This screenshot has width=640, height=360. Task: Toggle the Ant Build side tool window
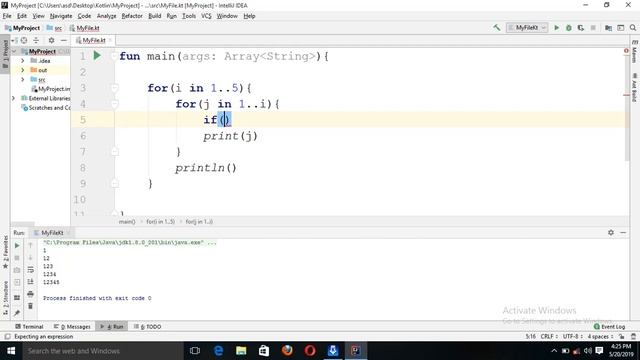click(x=635, y=87)
